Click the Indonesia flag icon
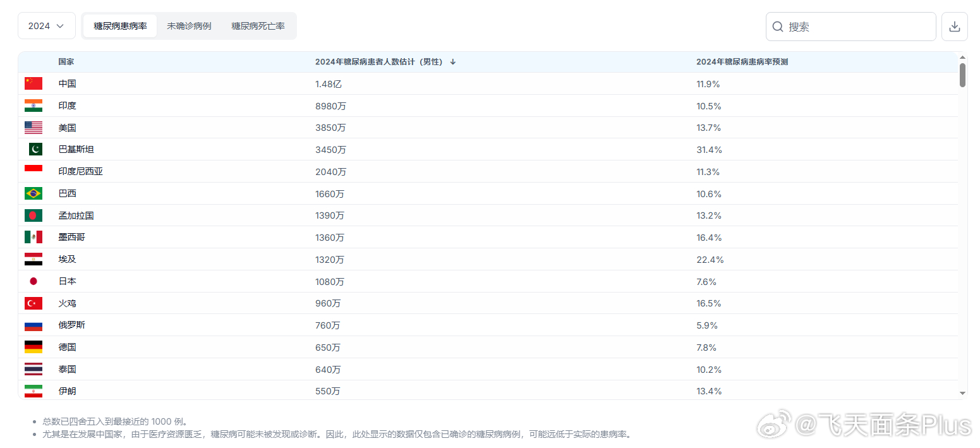Image resolution: width=980 pixels, height=448 pixels. coord(33,171)
